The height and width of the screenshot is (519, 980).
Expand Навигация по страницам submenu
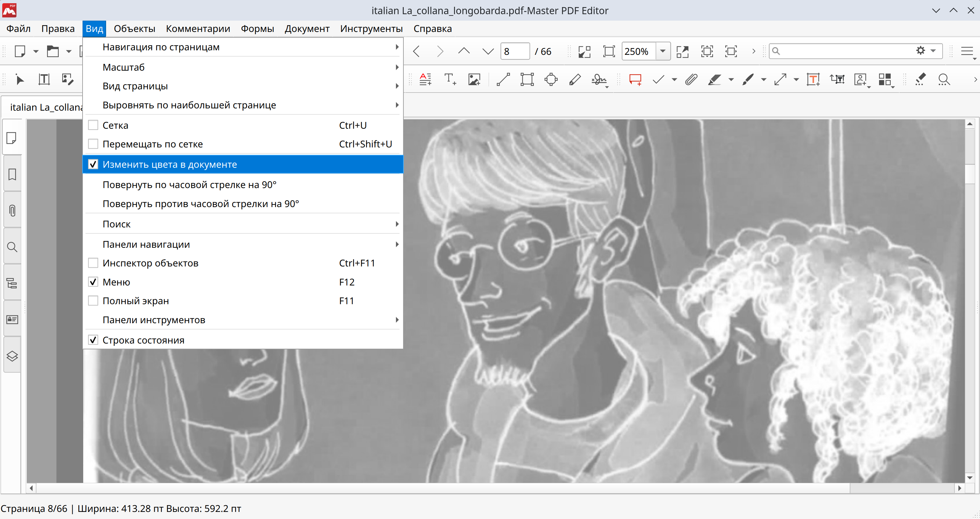(243, 47)
